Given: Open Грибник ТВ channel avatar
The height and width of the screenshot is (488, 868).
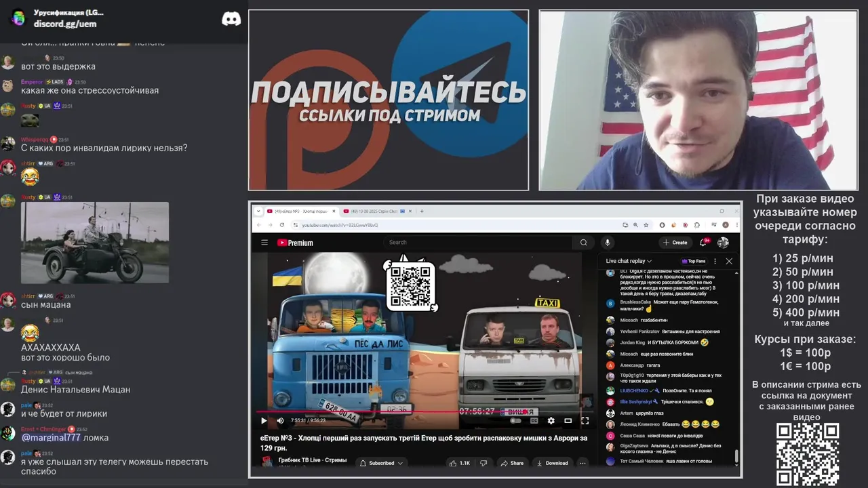Looking at the screenshot, I should click(x=267, y=462).
